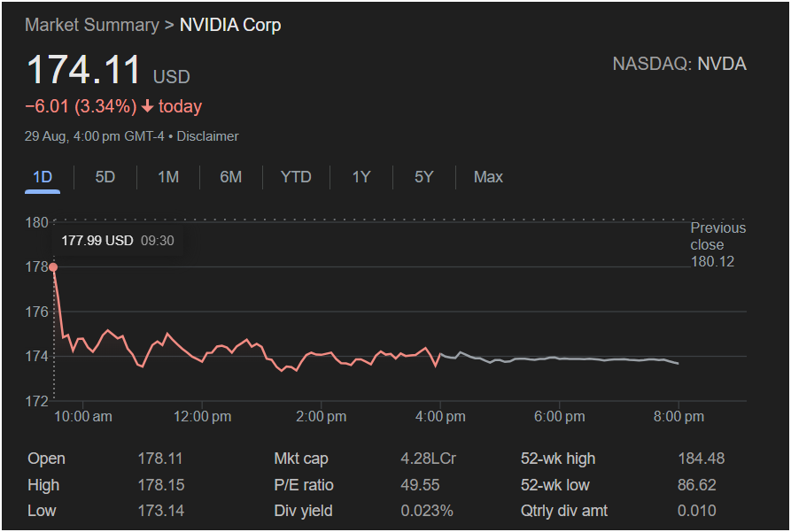Click the Previous close 180.12 label
The image size is (791, 532).
pos(717,244)
